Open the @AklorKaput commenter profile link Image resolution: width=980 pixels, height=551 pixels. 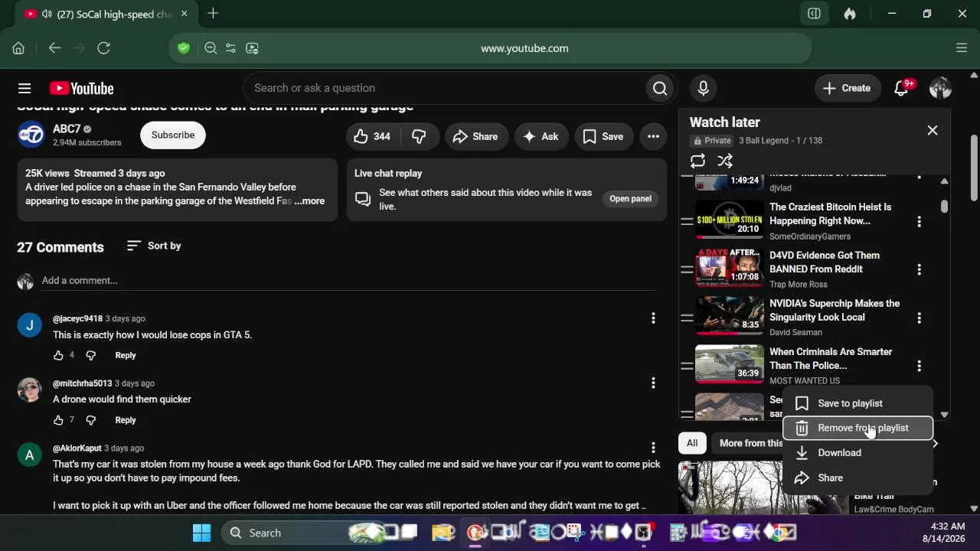coord(77,448)
